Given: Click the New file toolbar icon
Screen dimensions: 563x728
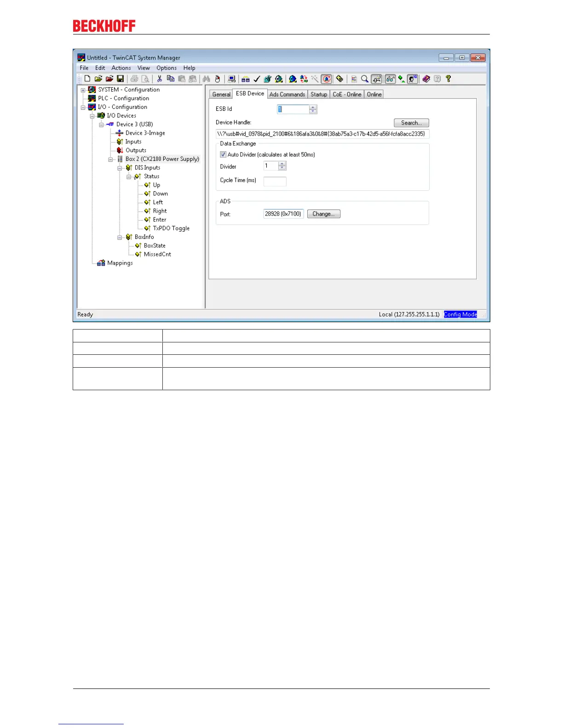Looking at the screenshot, I should 87,79.
